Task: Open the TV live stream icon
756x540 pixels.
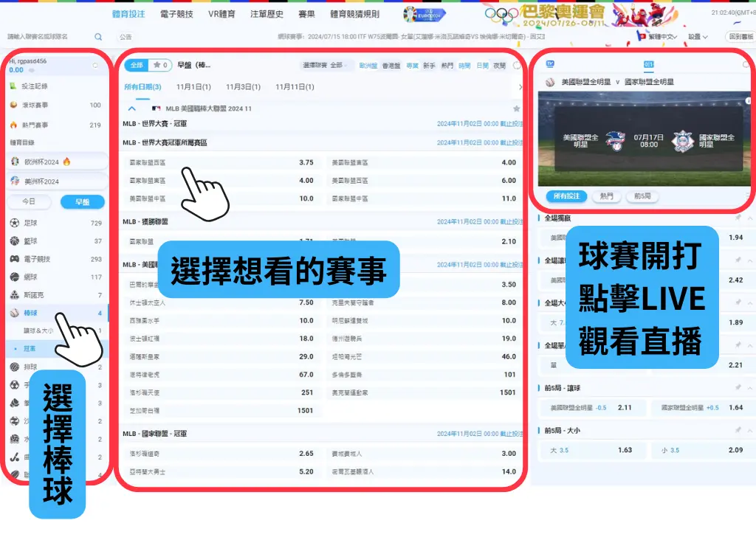Action: pyautogui.click(x=550, y=64)
